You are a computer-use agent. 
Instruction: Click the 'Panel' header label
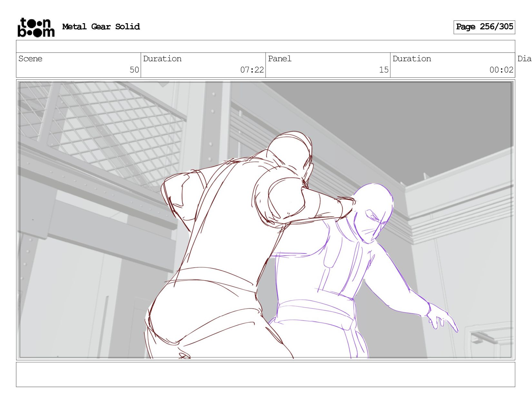[x=280, y=59]
